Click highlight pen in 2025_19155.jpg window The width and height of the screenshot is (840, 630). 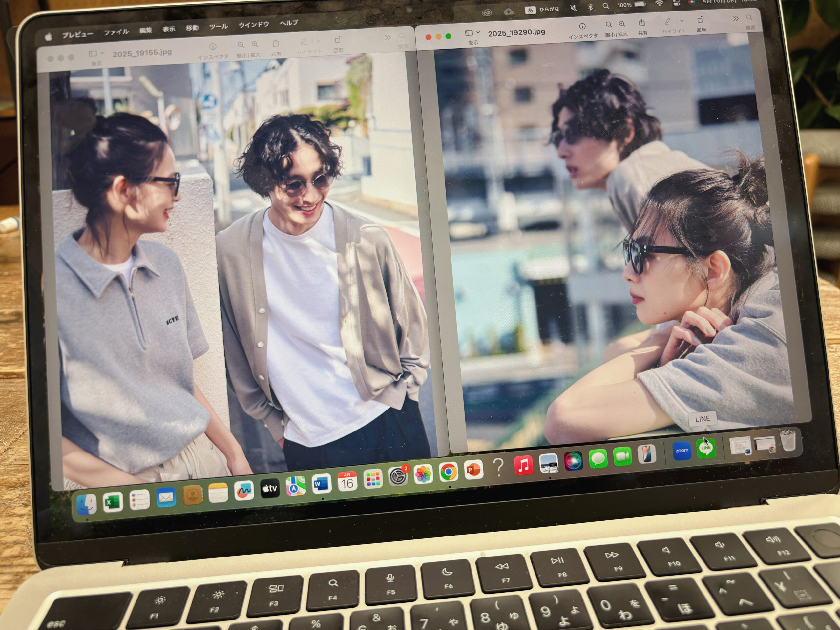(x=304, y=41)
